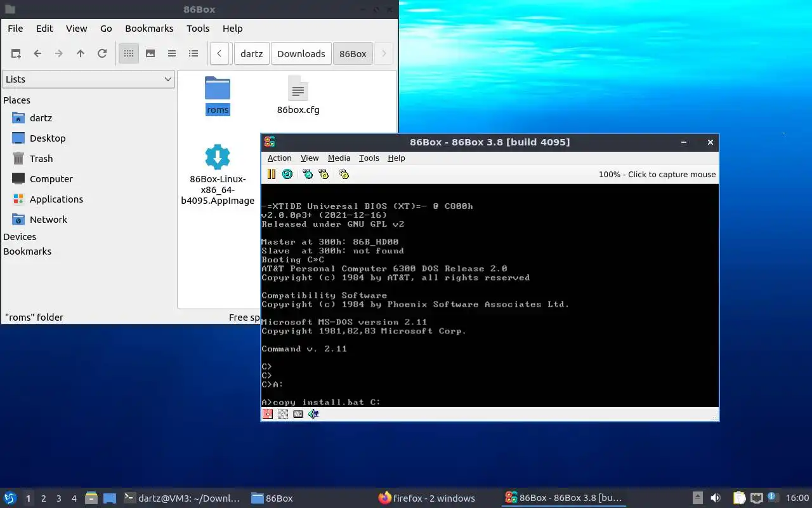Viewport: 812px width, 508px height.
Task: Go forward in file manager
Action: (59, 54)
